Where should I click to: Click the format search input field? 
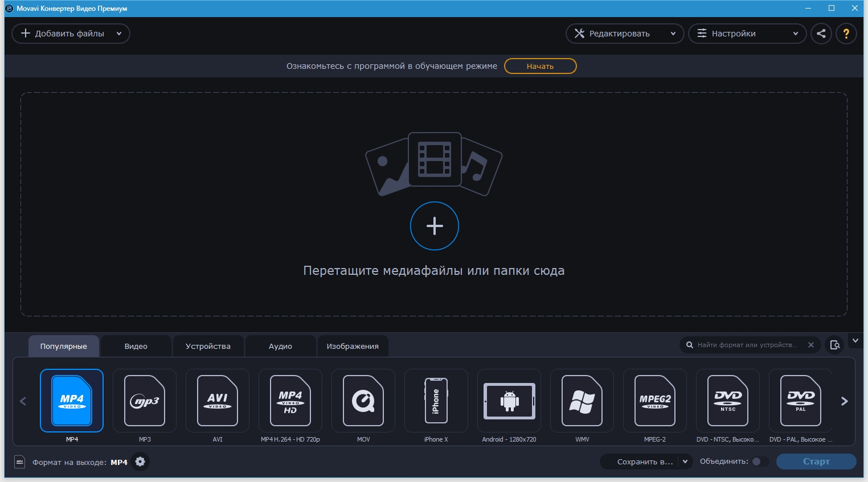tap(746, 345)
